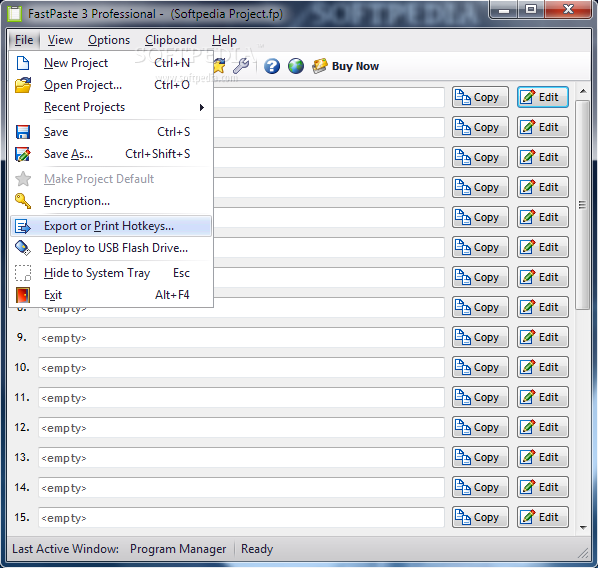Click the row 9 empty text field

[x=241, y=338]
